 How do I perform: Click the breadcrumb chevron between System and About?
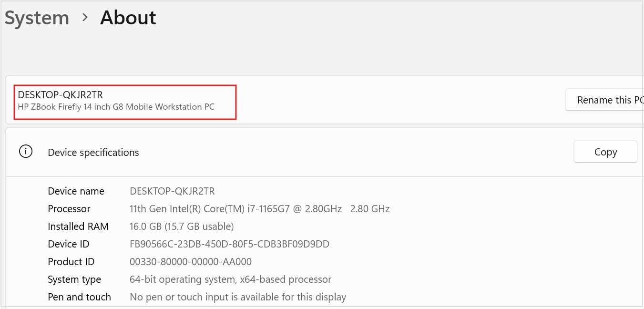[84, 18]
